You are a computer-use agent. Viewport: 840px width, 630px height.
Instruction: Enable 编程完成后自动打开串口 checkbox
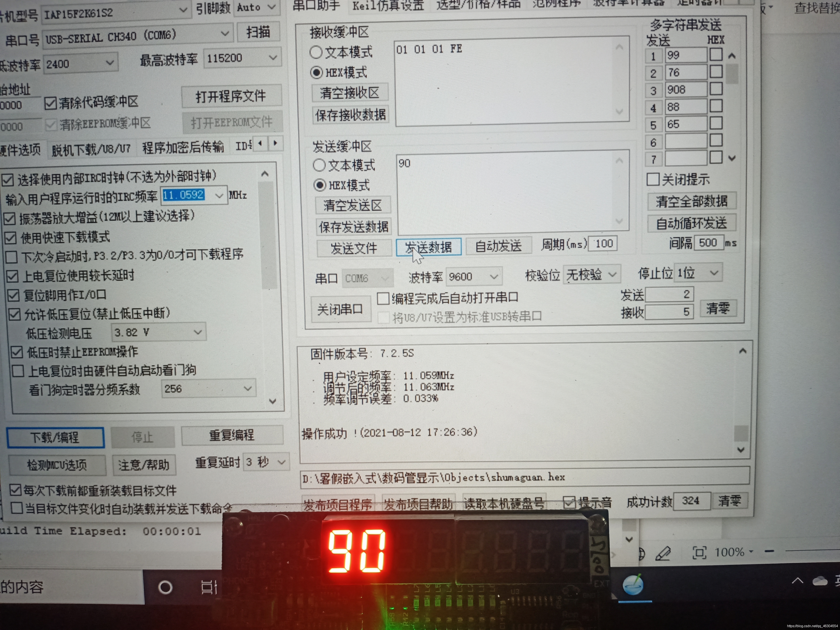pos(383,299)
